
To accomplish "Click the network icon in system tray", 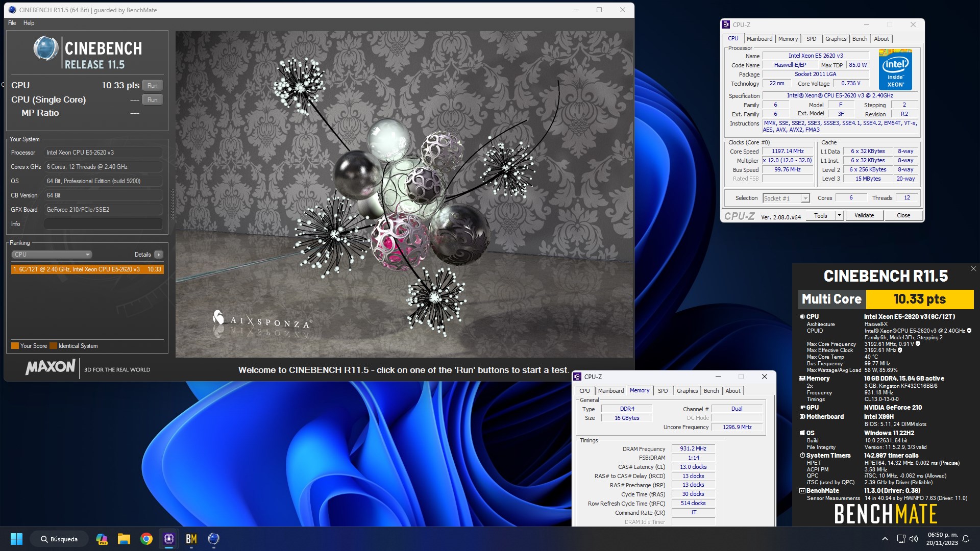I will (x=901, y=539).
